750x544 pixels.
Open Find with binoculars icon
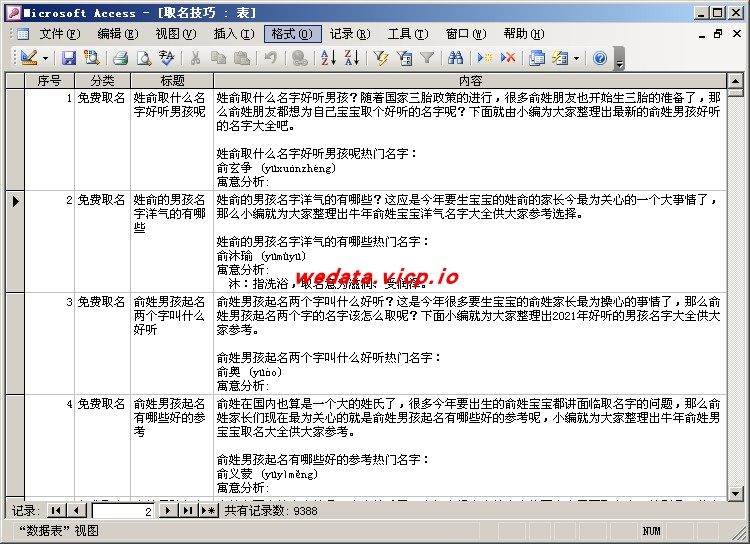455,58
